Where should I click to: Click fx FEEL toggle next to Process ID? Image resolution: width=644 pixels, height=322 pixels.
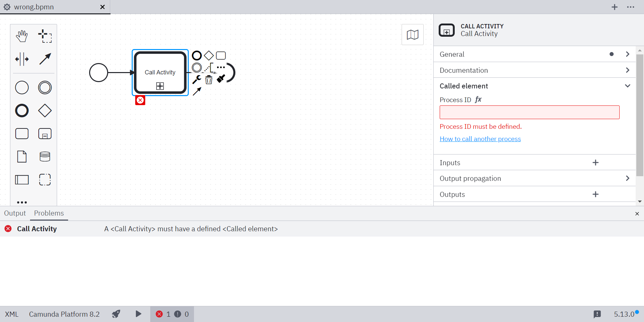coord(478,99)
